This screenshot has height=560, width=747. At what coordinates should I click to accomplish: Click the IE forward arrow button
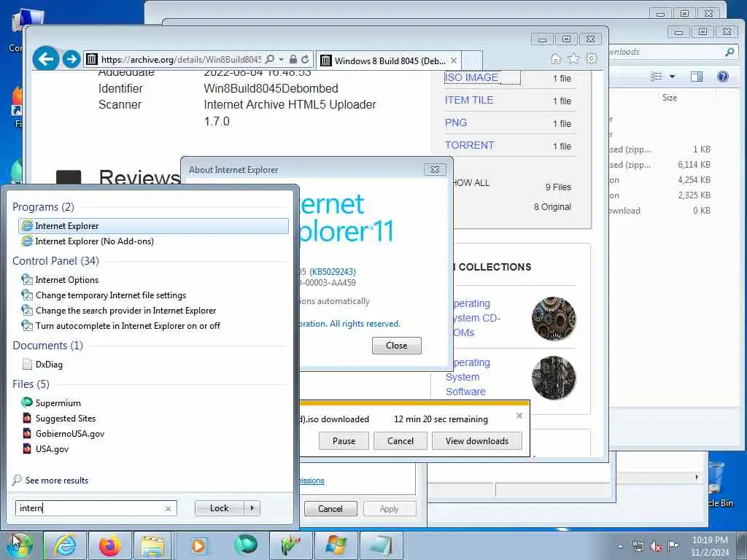(71, 59)
